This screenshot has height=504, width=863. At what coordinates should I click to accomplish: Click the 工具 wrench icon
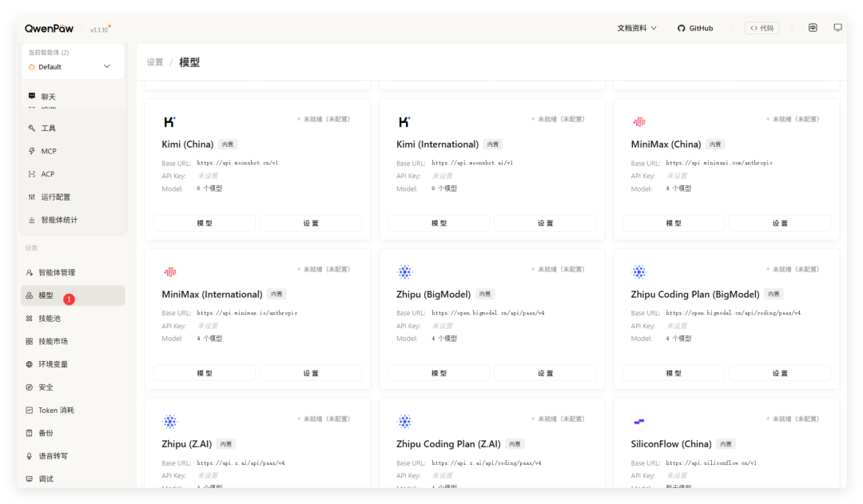[x=31, y=129]
